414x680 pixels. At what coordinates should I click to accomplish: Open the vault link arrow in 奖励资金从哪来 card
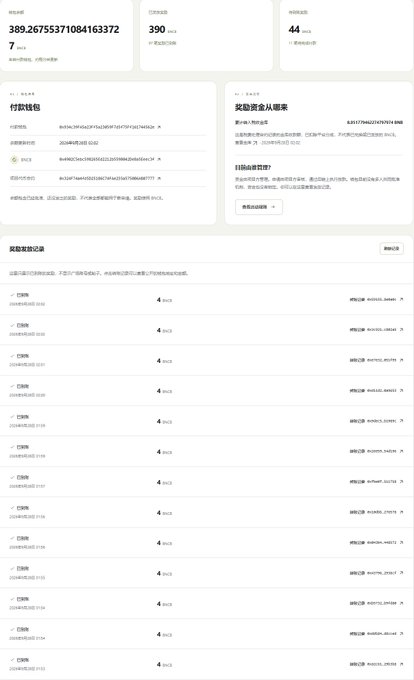[x=255, y=142]
